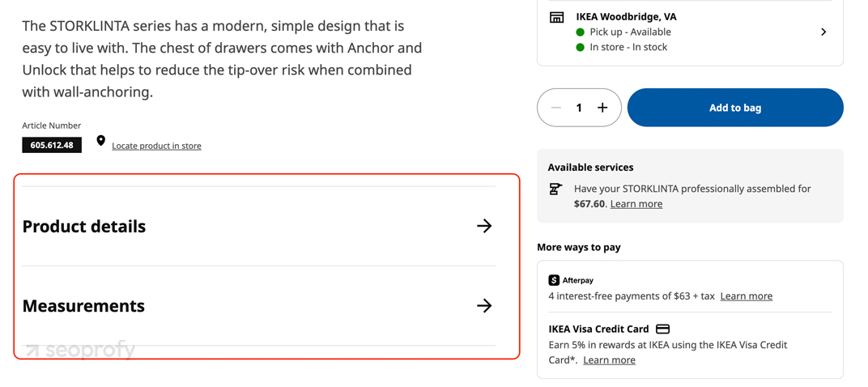Open store details via the right chevron

coord(823,32)
